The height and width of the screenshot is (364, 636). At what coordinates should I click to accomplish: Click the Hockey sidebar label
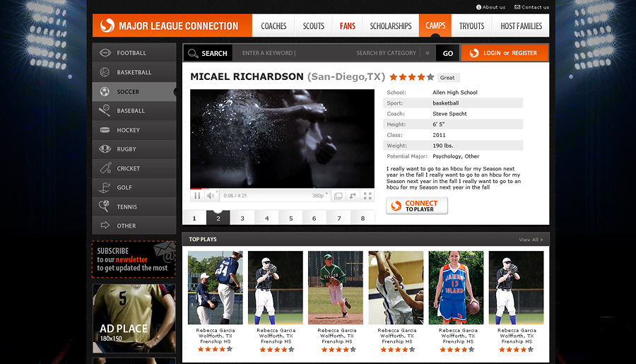128,130
